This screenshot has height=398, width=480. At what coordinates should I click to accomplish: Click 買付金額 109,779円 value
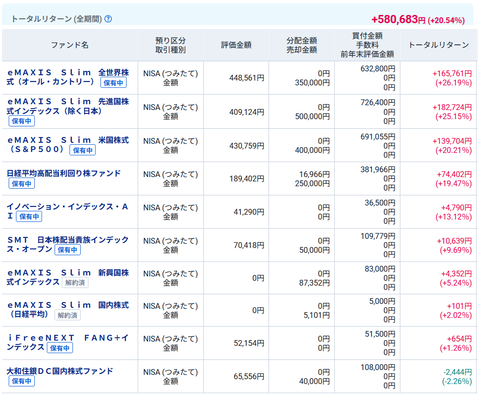click(x=378, y=236)
